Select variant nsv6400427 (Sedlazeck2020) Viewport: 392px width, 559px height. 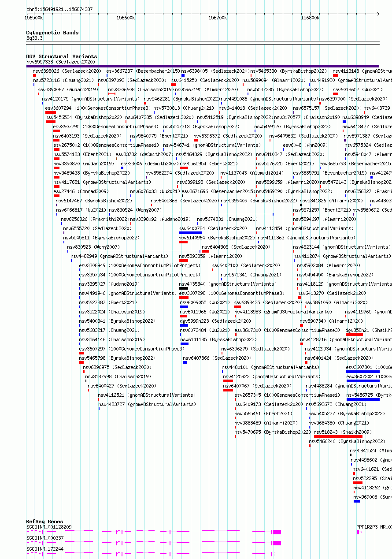pyautogui.click(x=122, y=386)
